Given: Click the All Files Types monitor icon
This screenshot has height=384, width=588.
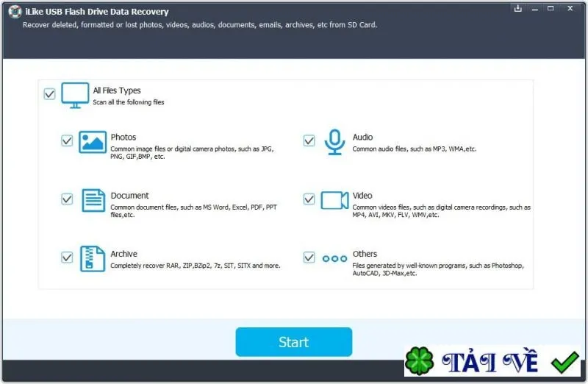Looking at the screenshot, I should click(x=75, y=96).
